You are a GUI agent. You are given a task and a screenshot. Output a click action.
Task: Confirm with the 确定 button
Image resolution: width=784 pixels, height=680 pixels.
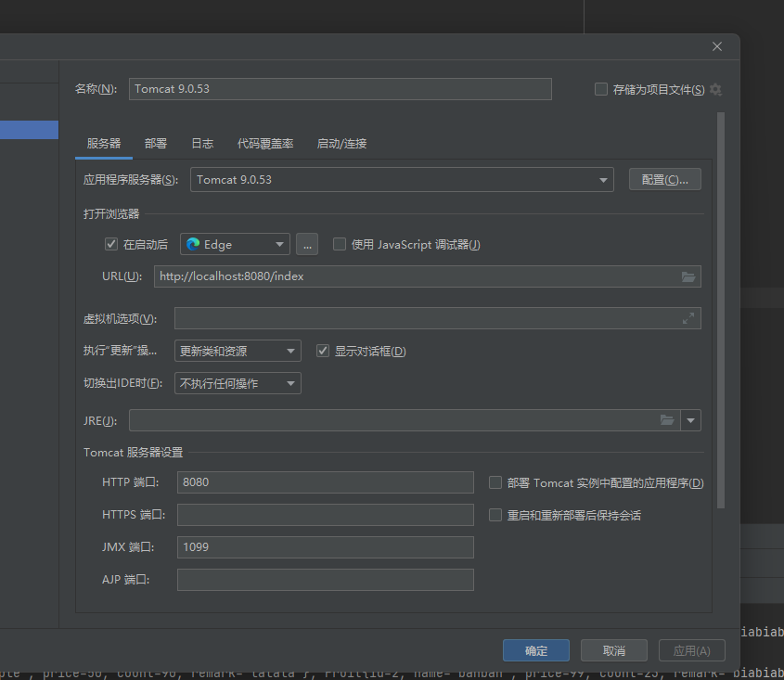tap(536, 650)
